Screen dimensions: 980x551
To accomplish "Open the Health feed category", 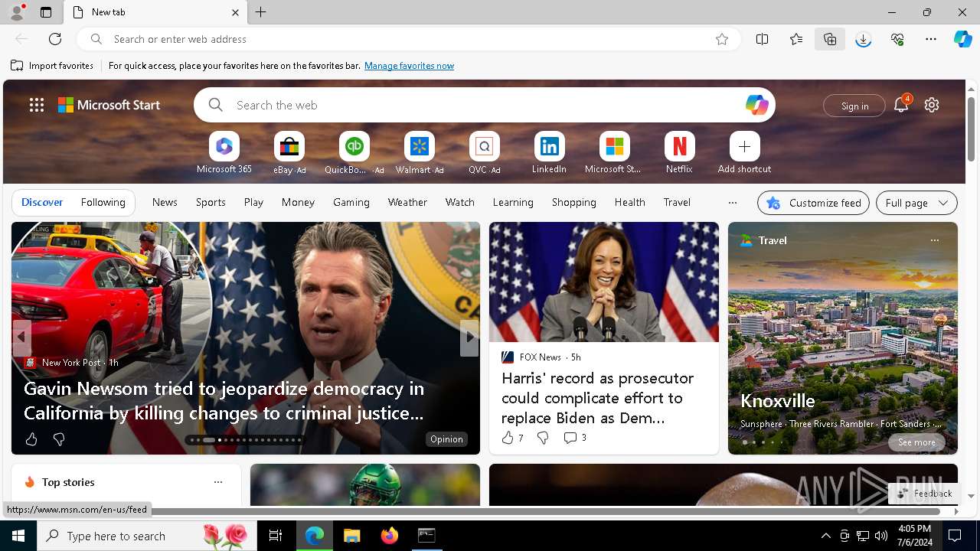I will pos(629,202).
